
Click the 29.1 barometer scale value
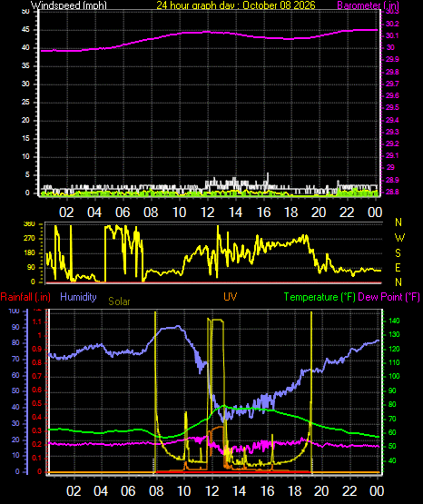391,155
